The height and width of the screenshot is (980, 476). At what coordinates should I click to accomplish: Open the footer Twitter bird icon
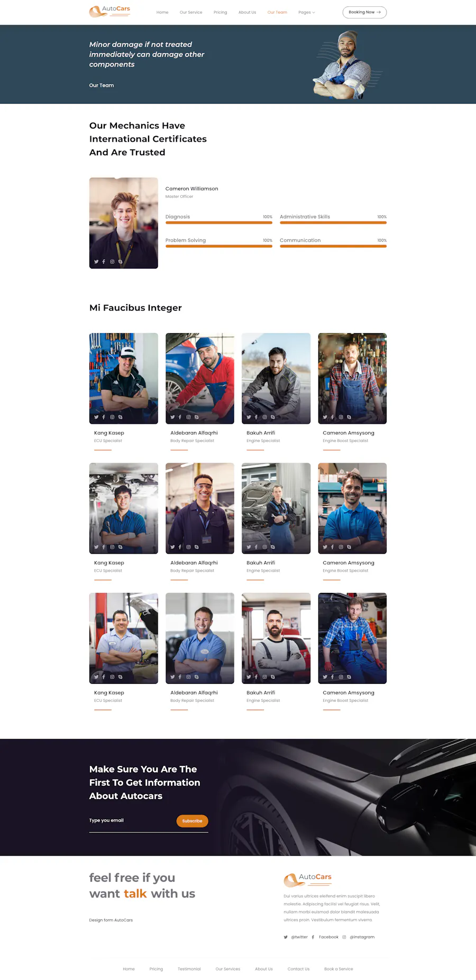click(286, 937)
